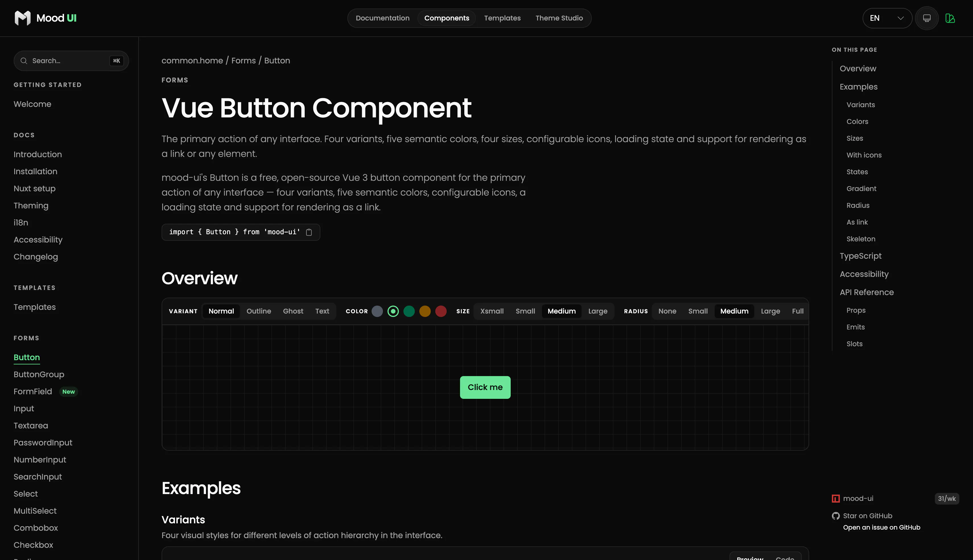The width and height of the screenshot is (973, 560).
Task: Jump to the As link section
Action: 857,222
